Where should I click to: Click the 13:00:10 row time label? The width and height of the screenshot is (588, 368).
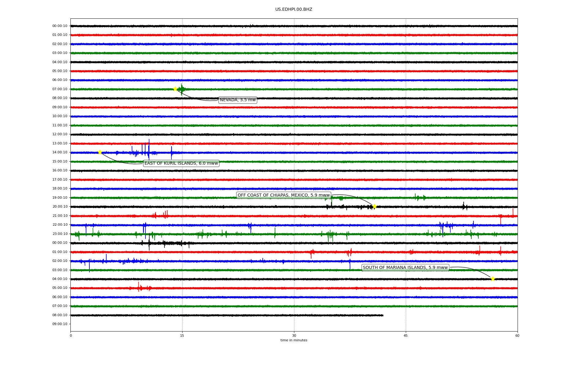[60, 144]
